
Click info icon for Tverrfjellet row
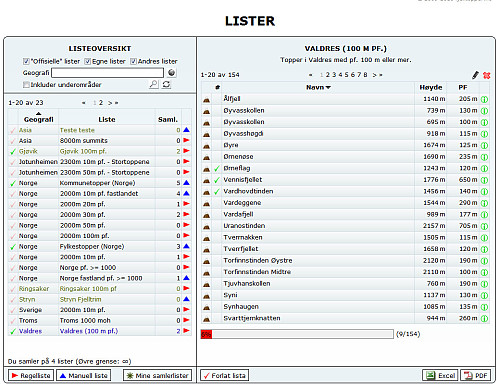[x=484, y=249]
